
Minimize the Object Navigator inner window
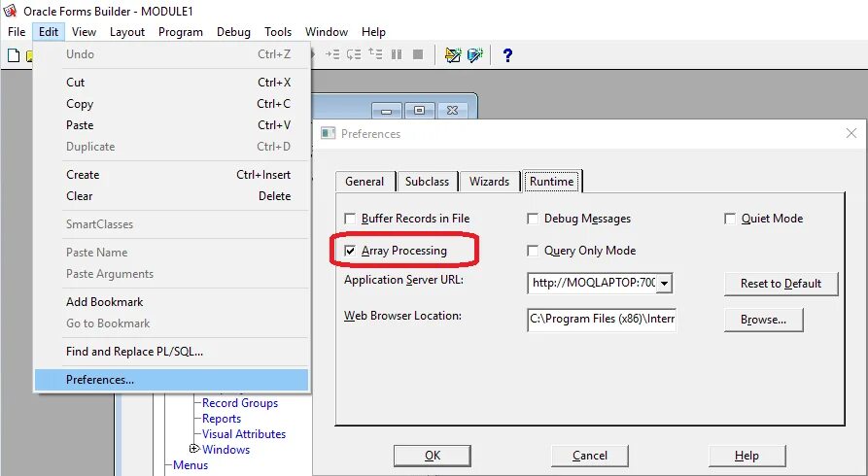pyautogui.click(x=387, y=111)
